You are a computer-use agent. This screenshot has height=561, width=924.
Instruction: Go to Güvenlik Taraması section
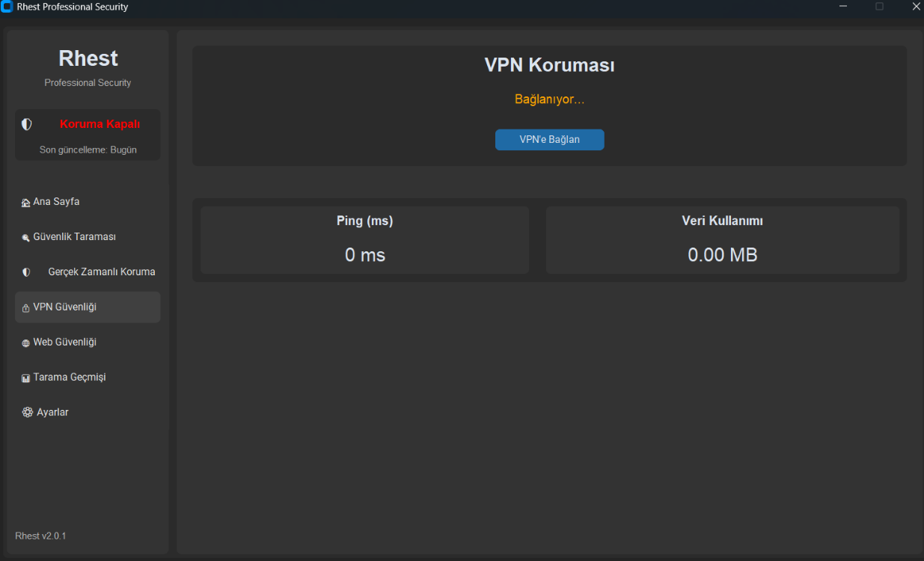(88, 237)
